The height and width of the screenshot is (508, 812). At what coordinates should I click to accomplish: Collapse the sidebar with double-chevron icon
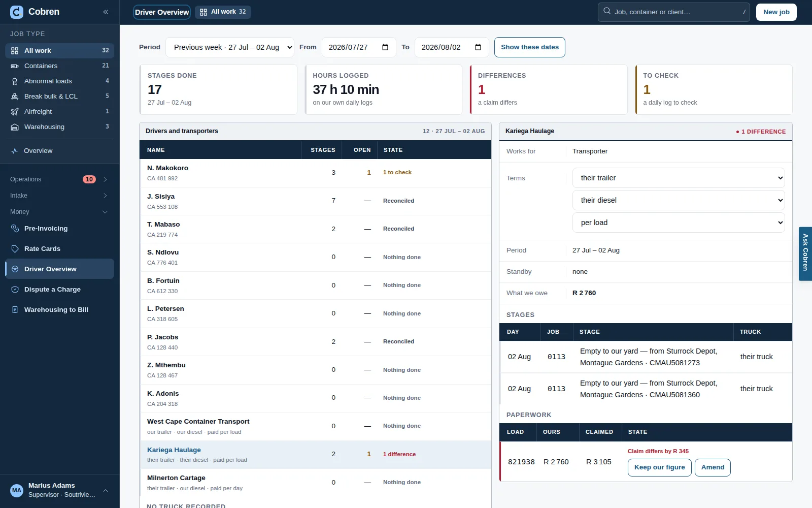106,12
